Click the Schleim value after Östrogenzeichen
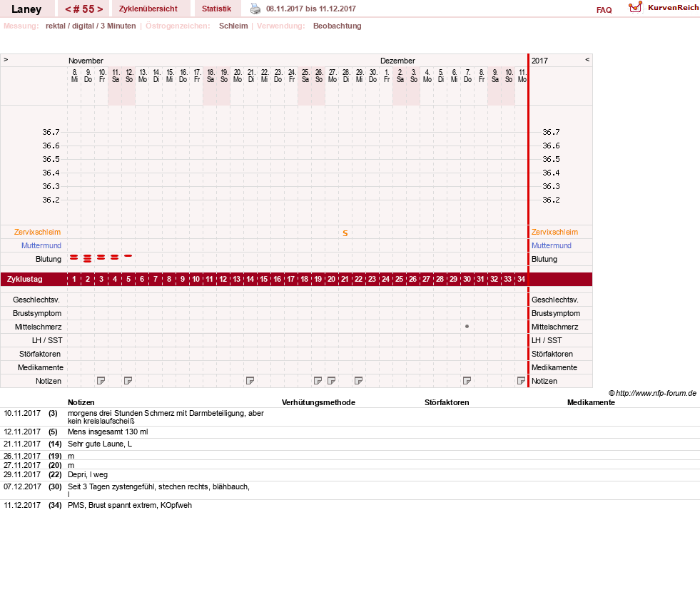 [x=233, y=26]
